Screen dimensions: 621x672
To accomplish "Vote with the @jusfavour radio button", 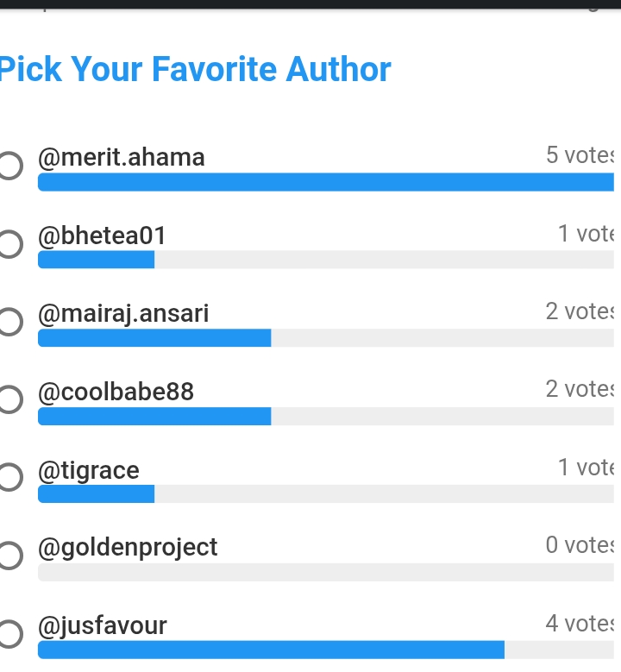I will pos(9,634).
